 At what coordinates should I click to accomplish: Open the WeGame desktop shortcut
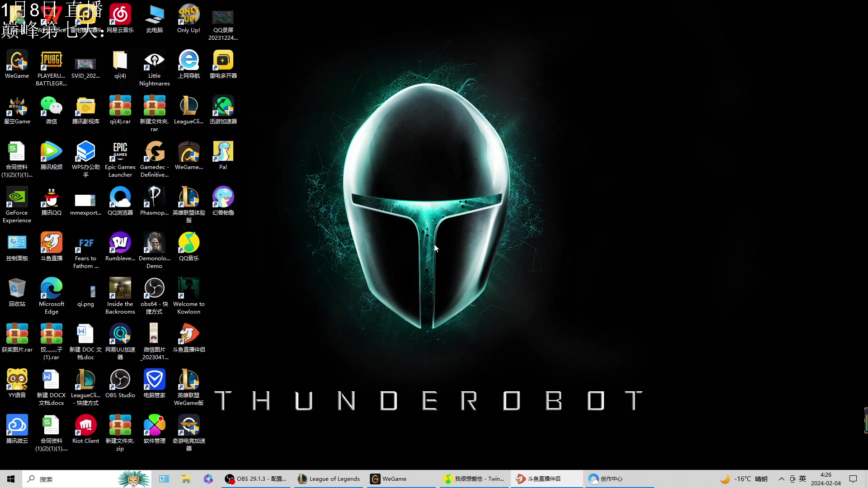click(17, 65)
